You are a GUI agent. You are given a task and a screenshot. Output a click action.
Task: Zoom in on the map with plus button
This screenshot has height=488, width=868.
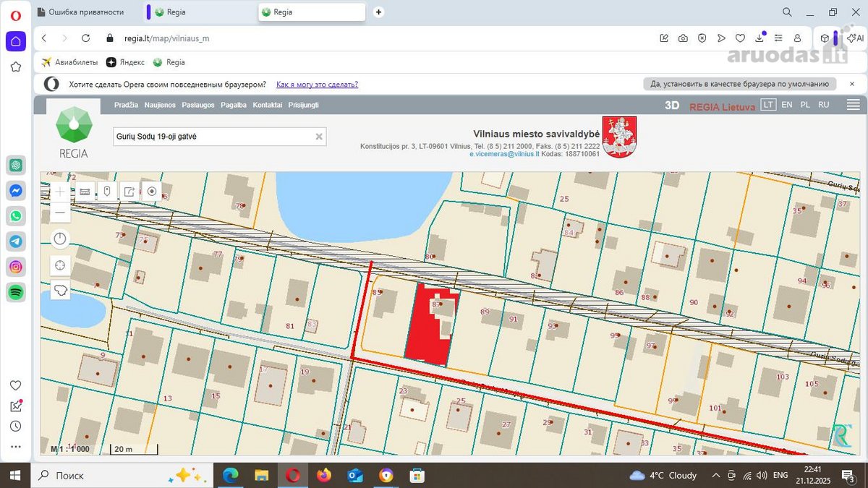click(x=60, y=192)
